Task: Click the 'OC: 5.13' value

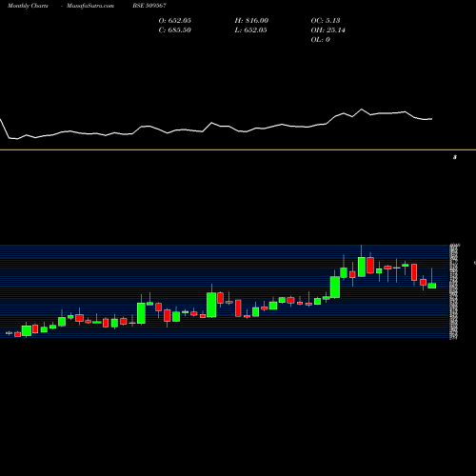Action: click(x=326, y=21)
